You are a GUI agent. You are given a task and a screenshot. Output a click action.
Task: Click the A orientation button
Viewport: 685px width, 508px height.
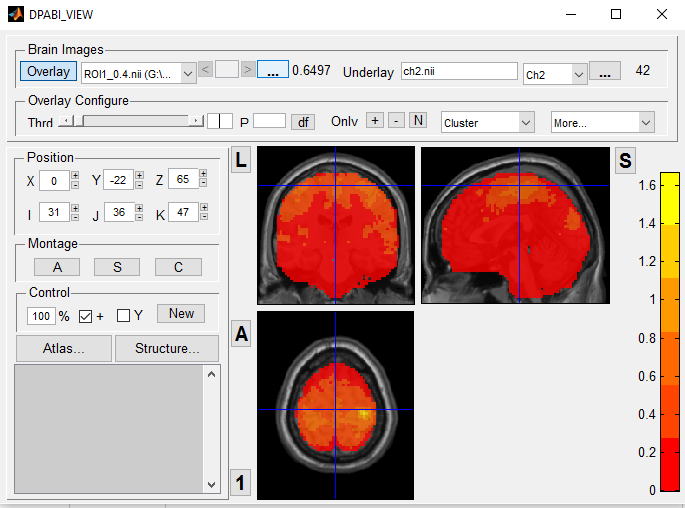point(241,334)
